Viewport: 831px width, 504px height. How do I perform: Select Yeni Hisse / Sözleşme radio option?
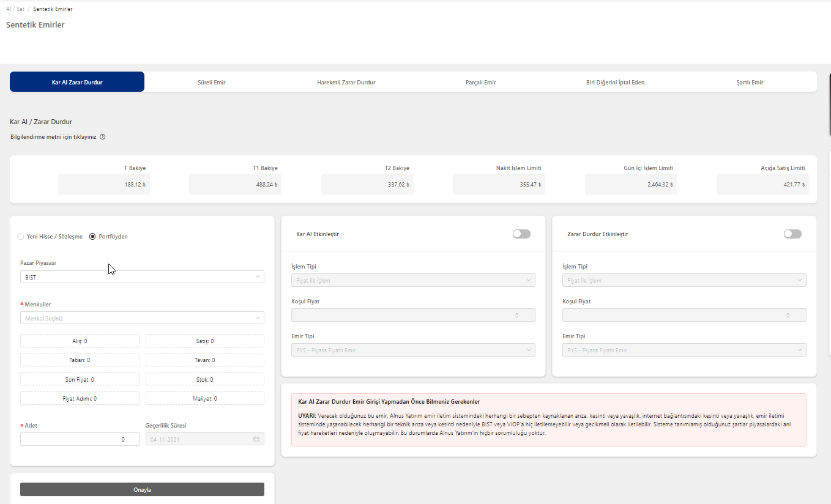click(21, 237)
